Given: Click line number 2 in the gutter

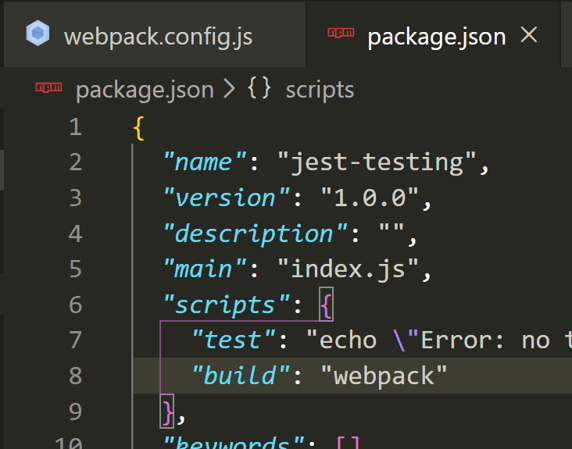Looking at the screenshot, I should pyautogui.click(x=75, y=162).
